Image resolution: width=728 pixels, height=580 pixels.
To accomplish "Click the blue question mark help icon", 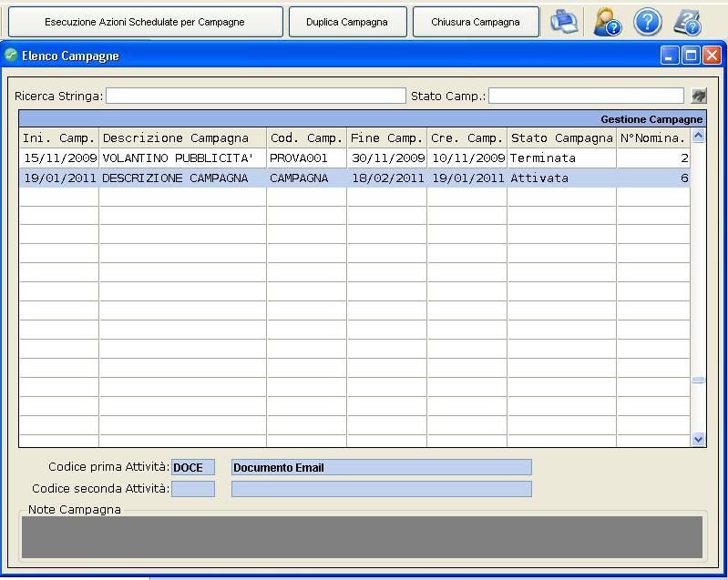I will 648,22.
